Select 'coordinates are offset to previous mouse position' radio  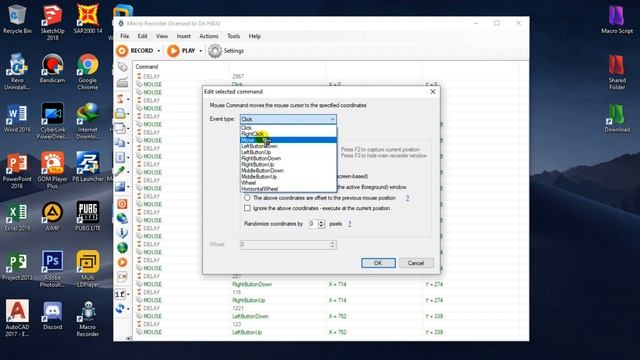coord(247,198)
